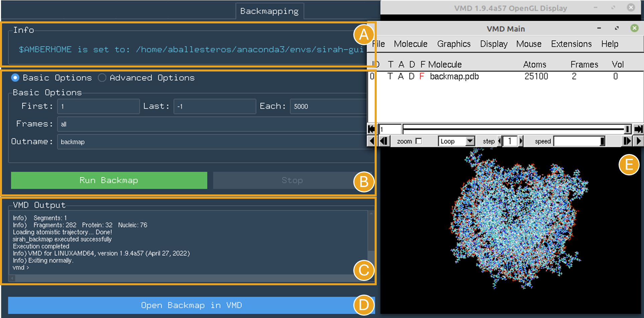Viewport: 644px width, 318px height.
Task: Click the Run Backmap button
Action: pyautogui.click(x=109, y=180)
